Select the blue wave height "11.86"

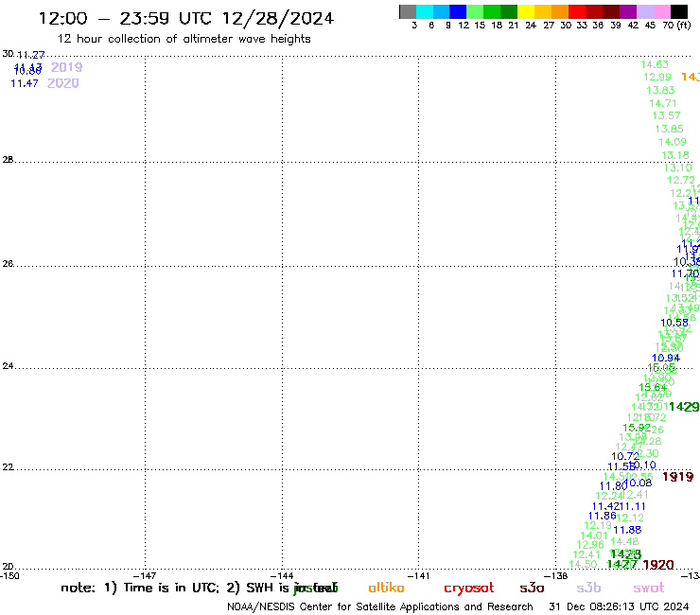[603, 517]
